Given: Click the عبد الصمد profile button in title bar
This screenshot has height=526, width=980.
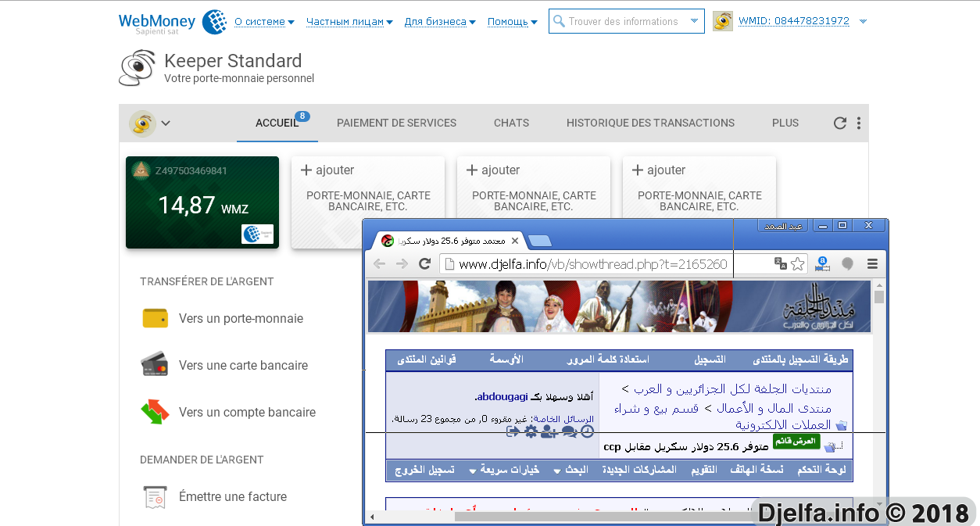Looking at the screenshot, I should coord(782,225).
